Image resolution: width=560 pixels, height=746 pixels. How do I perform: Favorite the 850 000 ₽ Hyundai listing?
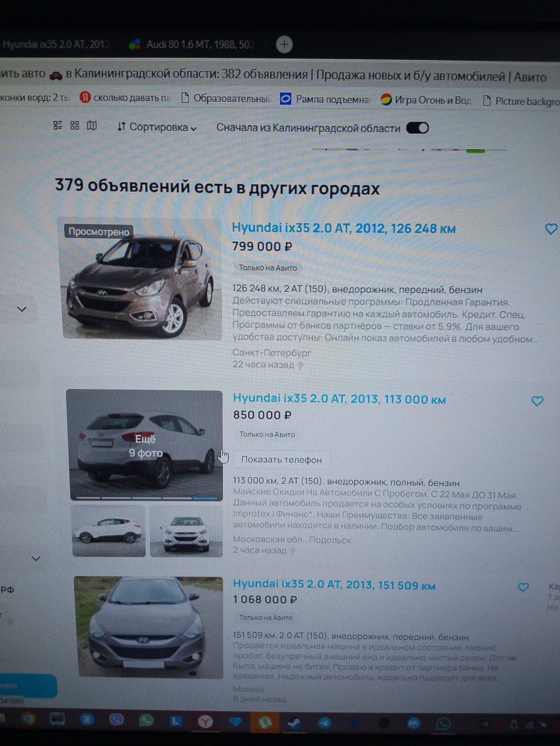[537, 401]
